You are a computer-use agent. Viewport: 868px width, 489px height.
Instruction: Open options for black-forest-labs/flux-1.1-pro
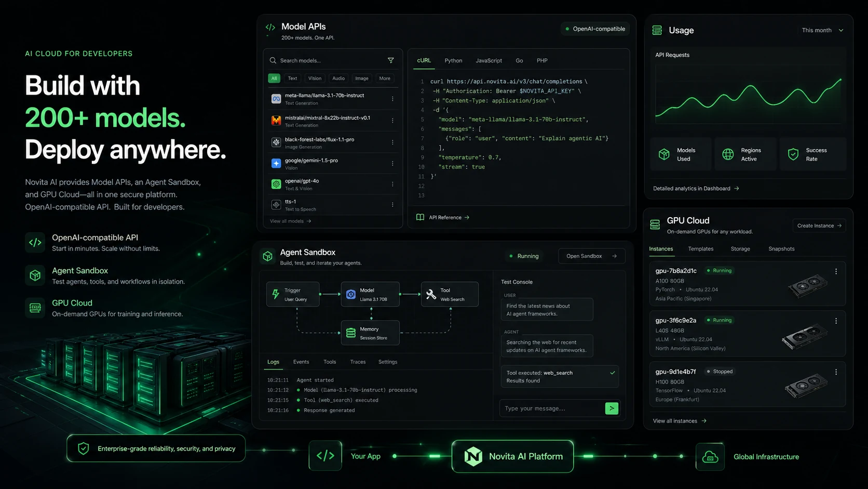click(392, 142)
